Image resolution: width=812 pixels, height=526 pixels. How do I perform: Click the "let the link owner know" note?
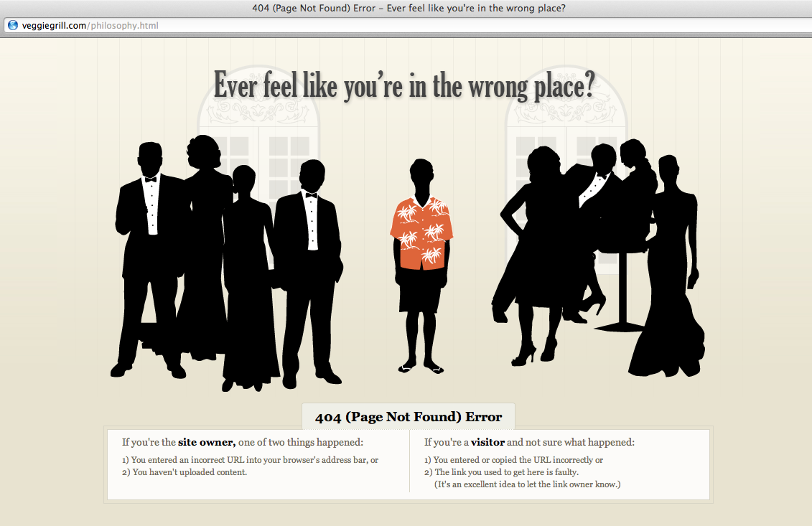tap(527, 484)
